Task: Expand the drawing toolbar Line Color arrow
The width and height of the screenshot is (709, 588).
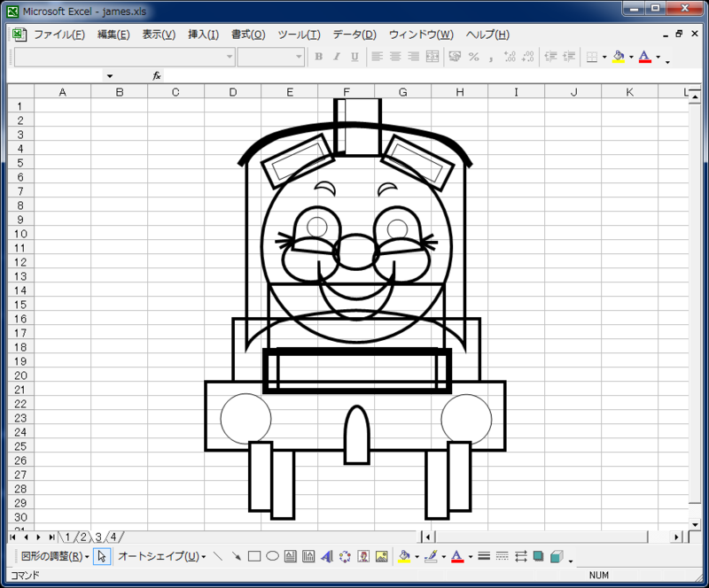Action: (x=444, y=556)
